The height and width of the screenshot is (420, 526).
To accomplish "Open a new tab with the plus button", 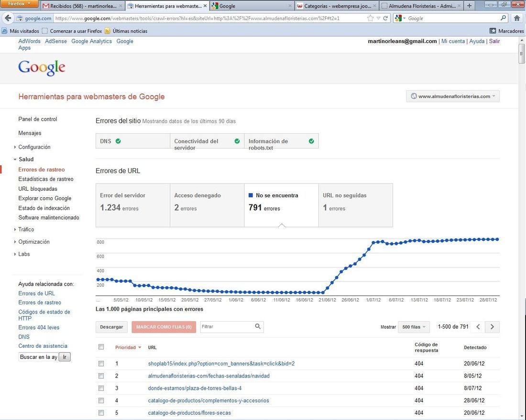I will 469,6.
